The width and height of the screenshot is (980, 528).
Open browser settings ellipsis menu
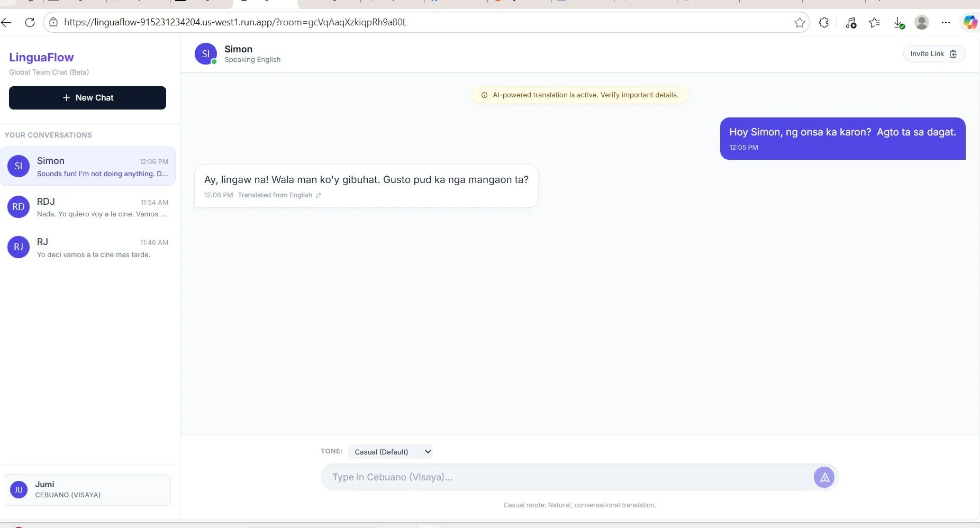click(946, 22)
